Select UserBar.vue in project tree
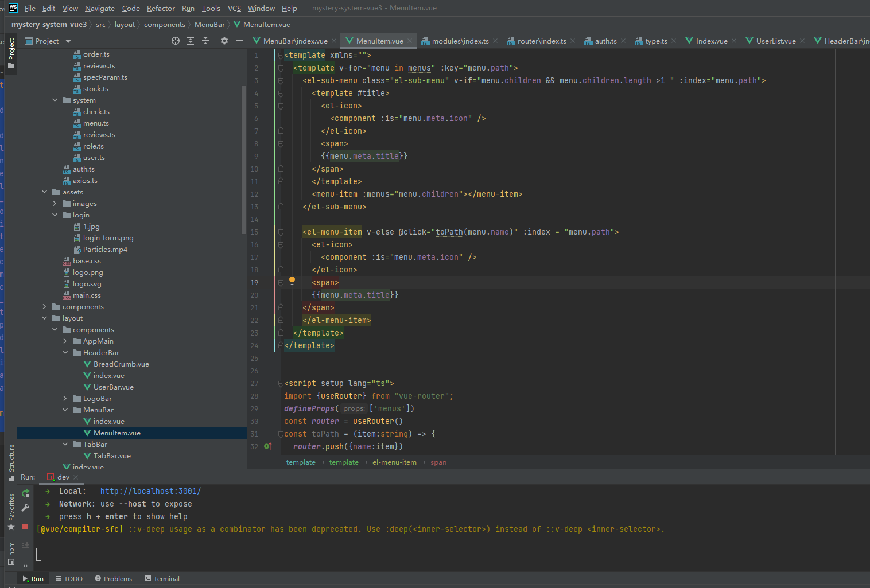The height and width of the screenshot is (588, 870). coord(114,387)
